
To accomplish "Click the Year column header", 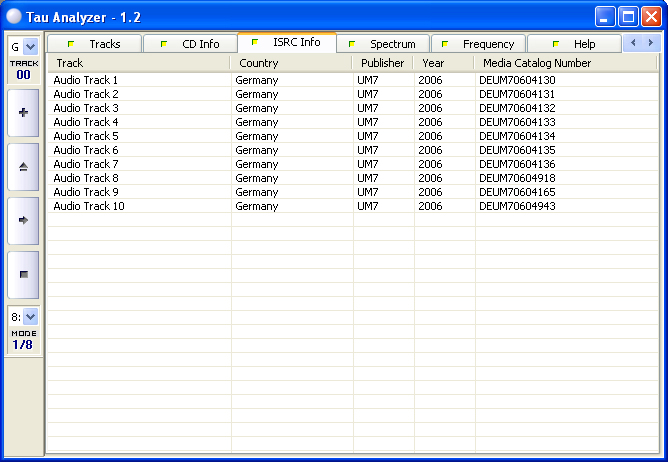I will (443, 63).
